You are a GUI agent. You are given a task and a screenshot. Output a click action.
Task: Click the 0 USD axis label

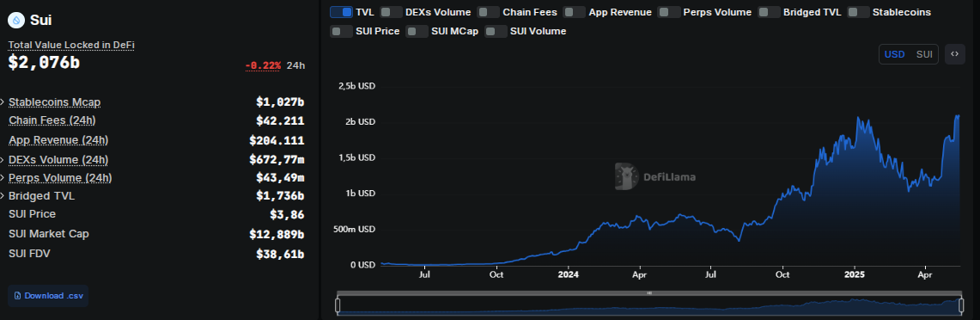pyautogui.click(x=362, y=265)
